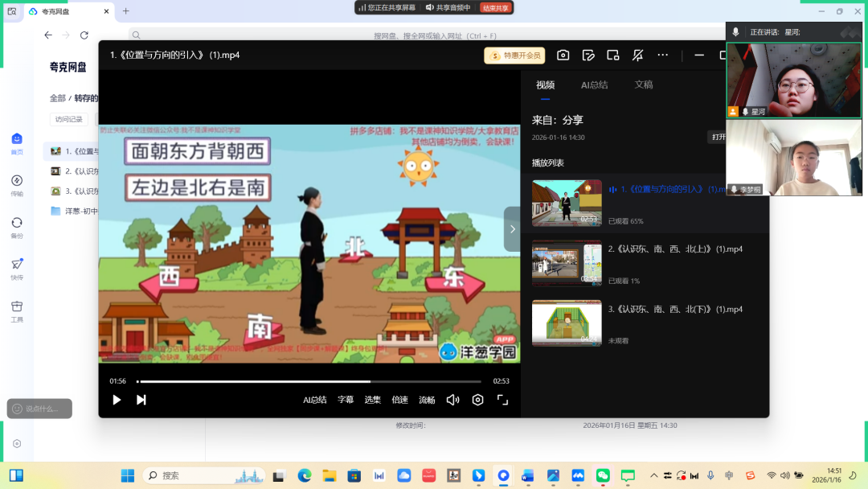
Task: Open the 首页 sidebar icon in Quark
Action: tap(17, 143)
